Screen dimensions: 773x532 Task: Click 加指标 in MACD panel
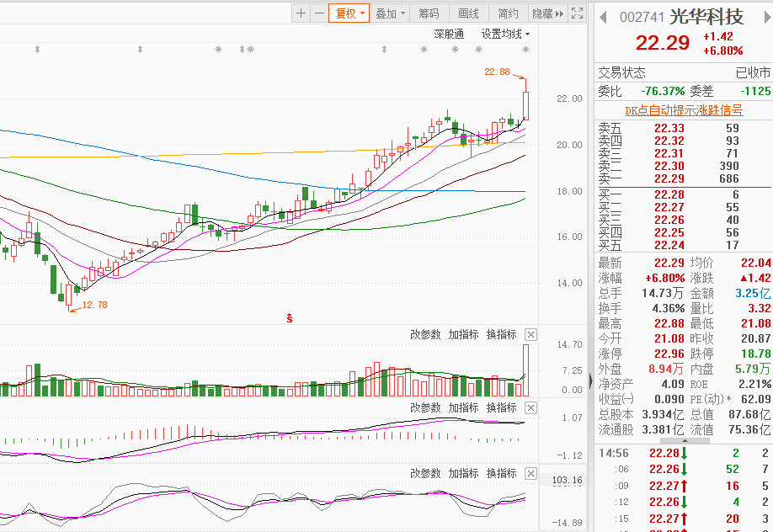click(x=463, y=407)
